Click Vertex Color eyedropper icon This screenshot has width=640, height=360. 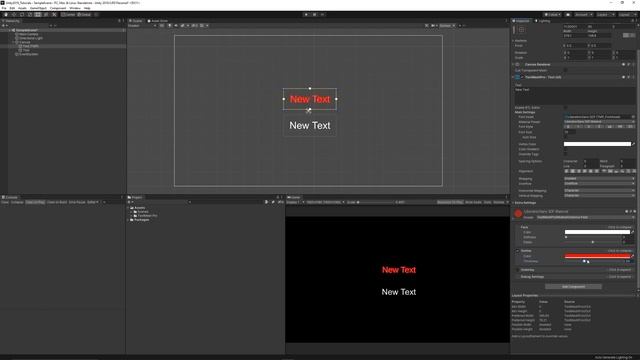633,144
